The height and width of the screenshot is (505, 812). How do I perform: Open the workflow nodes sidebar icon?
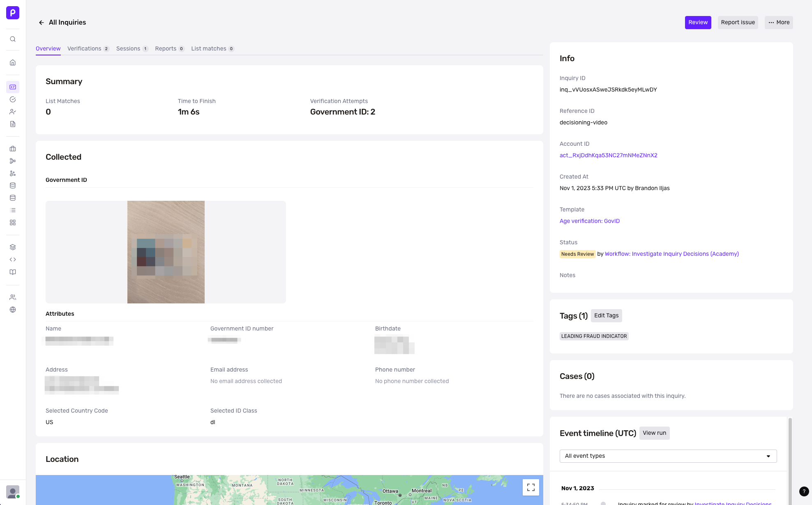point(13,161)
